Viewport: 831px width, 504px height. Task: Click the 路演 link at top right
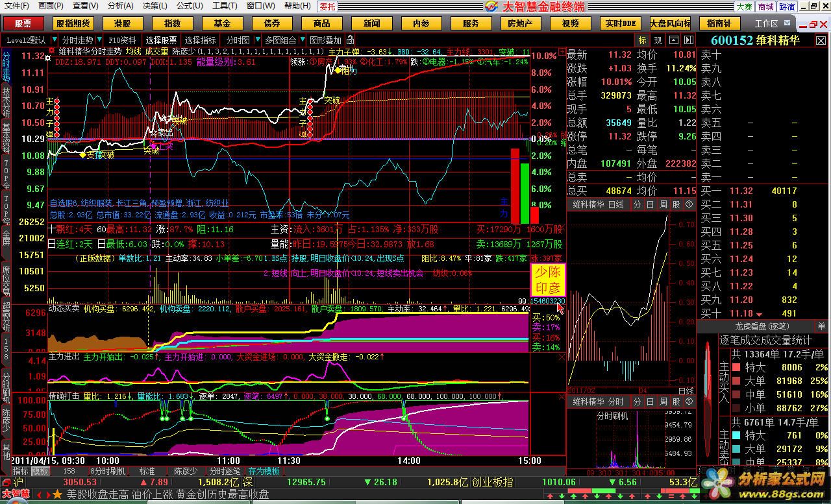coord(787,6)
